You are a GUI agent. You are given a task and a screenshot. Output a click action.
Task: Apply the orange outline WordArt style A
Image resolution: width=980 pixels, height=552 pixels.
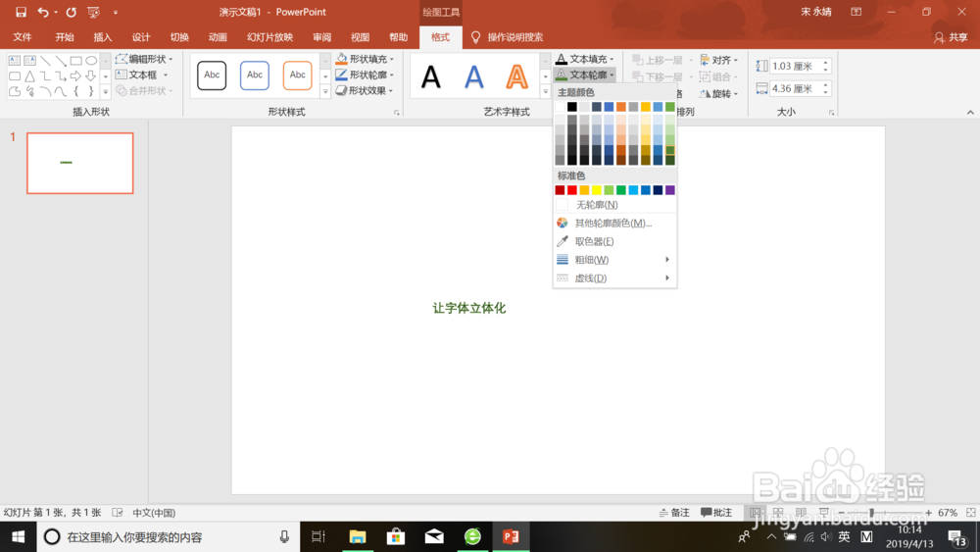click(x=516, y=76)
